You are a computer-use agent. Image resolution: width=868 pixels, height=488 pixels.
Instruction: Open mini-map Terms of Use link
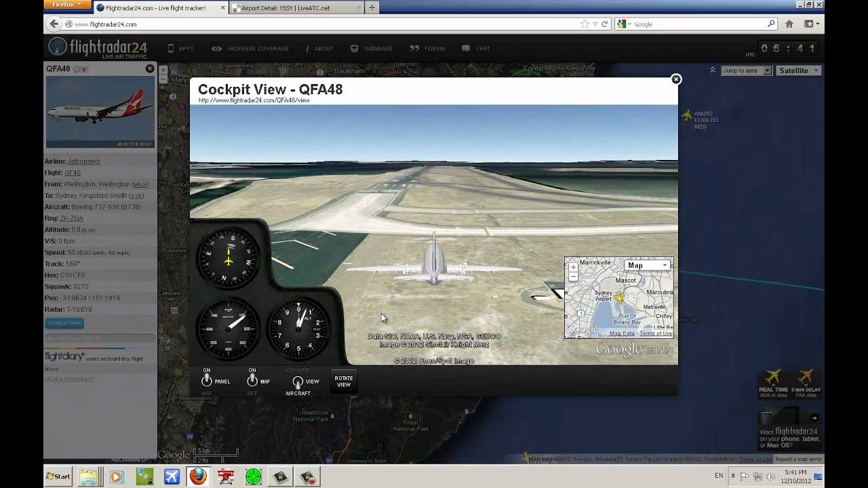pyautogui.click(x=656, y=333)
